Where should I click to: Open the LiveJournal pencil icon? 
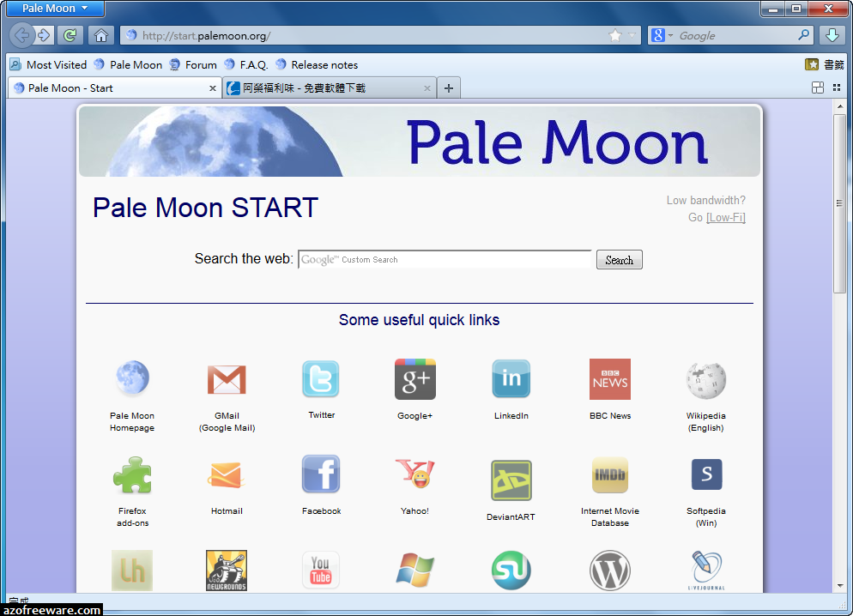click(x=706, y=570)
